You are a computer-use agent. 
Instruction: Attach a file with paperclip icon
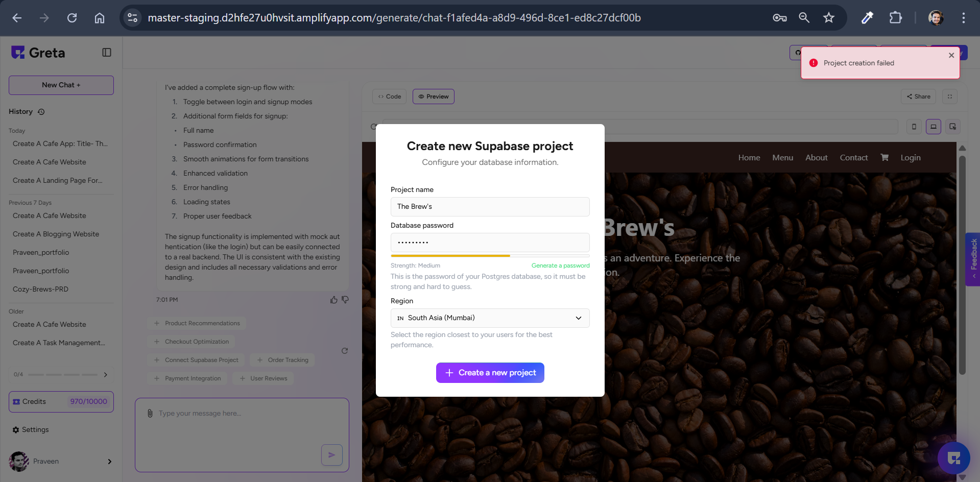150,413
